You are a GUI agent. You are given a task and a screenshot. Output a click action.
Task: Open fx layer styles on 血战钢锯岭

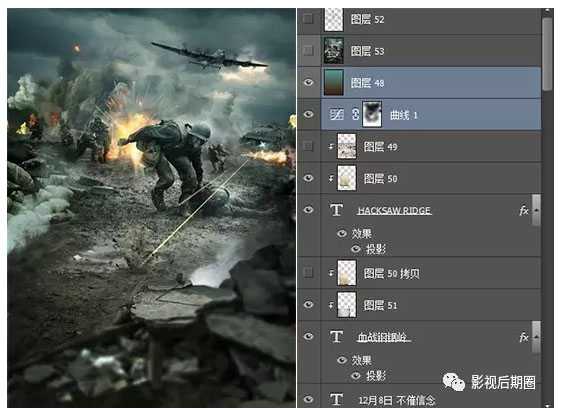(x=524, y=337)
